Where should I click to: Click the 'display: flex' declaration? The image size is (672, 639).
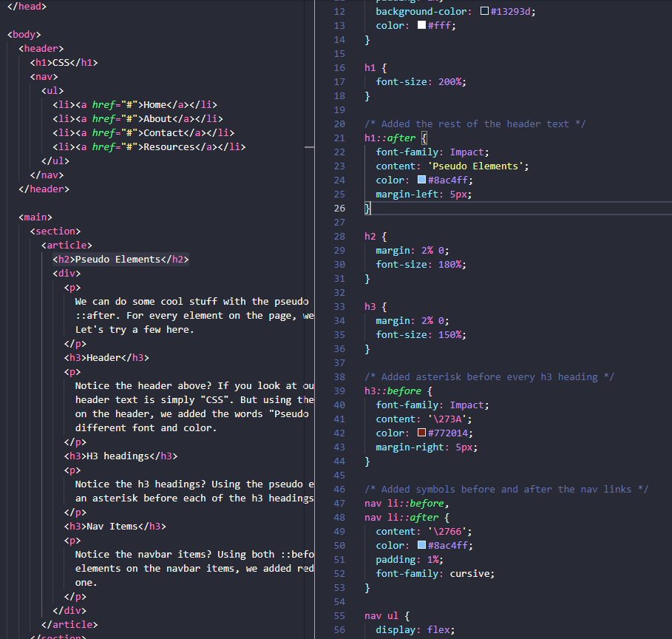pos(415,629)
